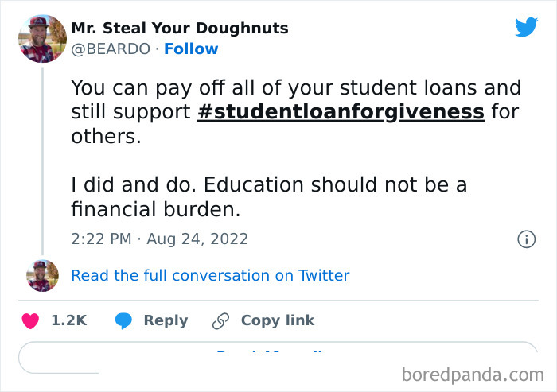
Task: Select the Copy link text label
Action: [x=278, y=320]
